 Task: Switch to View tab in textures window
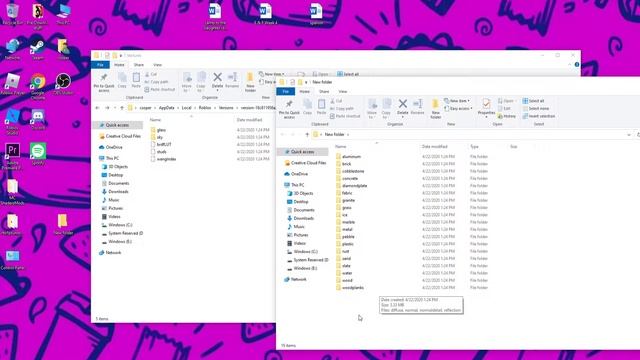tap(158, 65)
